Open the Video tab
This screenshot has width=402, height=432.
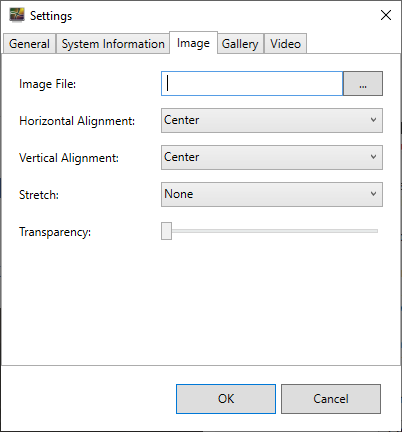pos(285,44)
